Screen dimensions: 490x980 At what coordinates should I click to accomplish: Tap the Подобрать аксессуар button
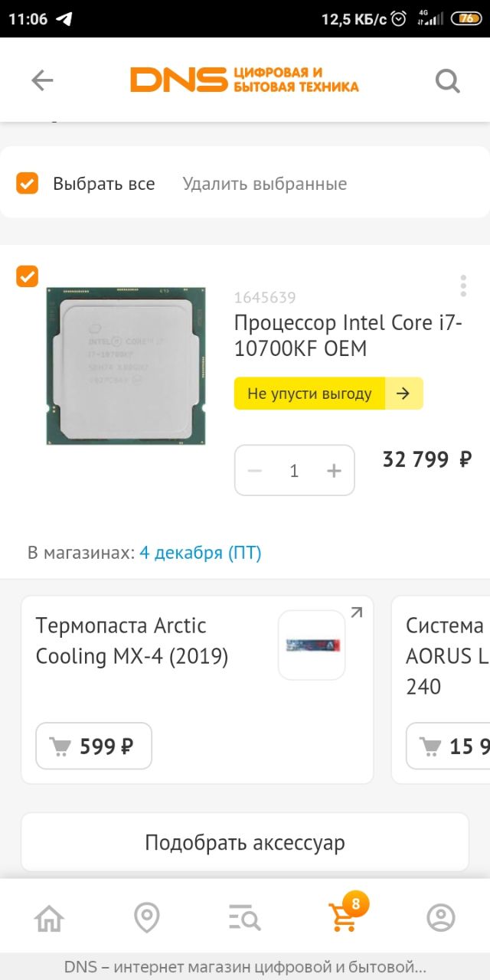tap(245, 843)
